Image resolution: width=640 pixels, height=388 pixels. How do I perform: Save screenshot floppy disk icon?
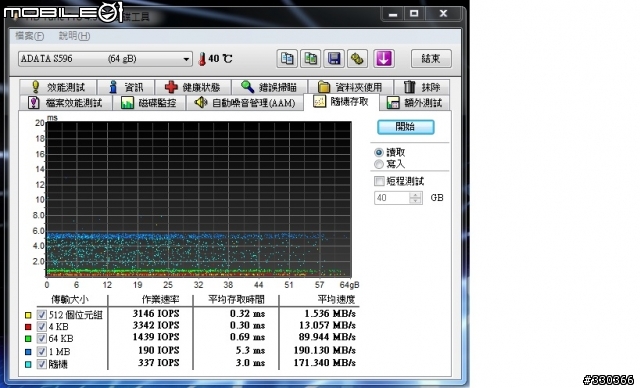[334, 59]
